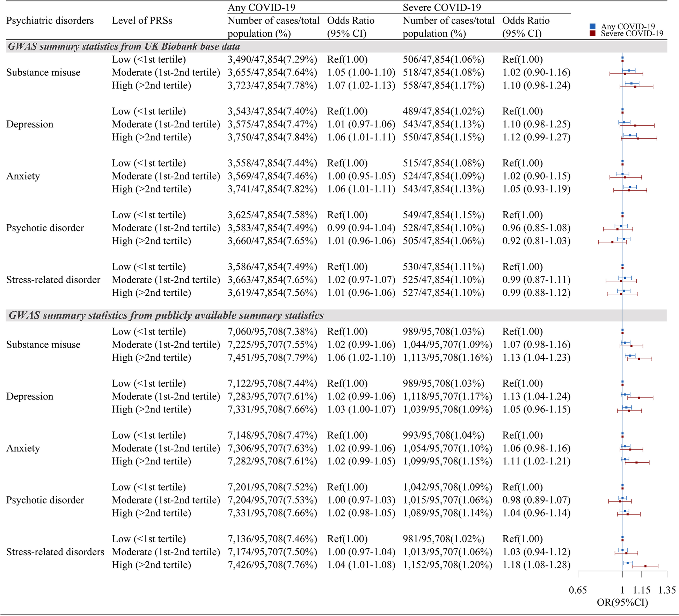679x616 pixels.
Task: Select the legend label 'Severe COVID-19' beside red square
Action: pyautogui.click(x=632, y=34)
